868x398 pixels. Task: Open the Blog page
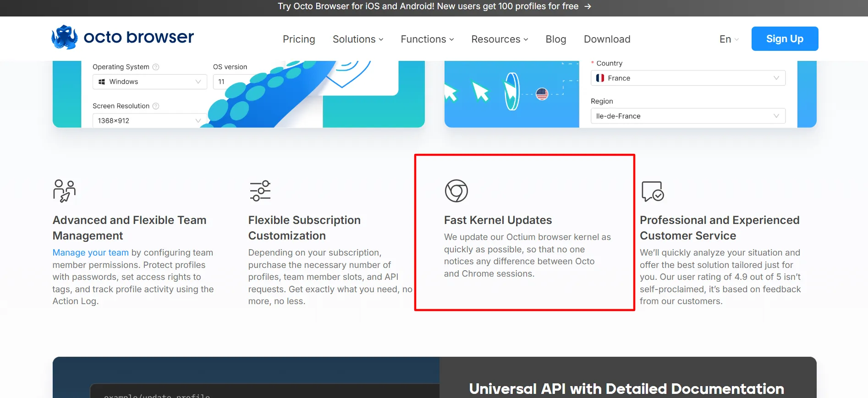pyautogui.click(x=556, y=39)
